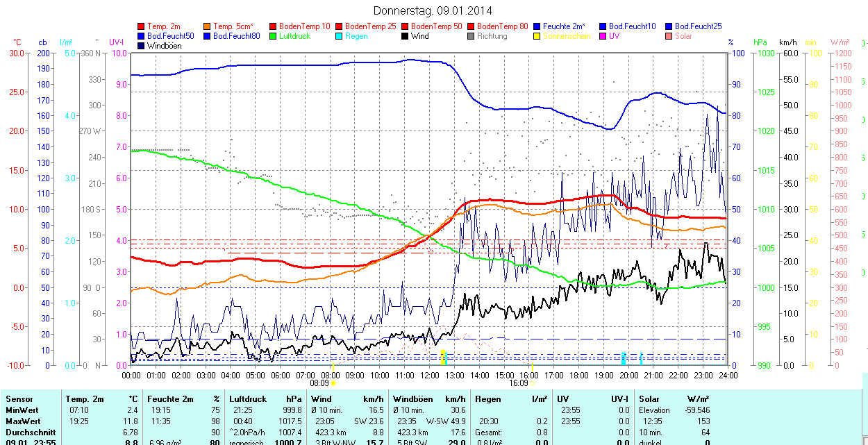Click the gray Richtung legend square
Screen dimensions: 868x445
(471, 36)
